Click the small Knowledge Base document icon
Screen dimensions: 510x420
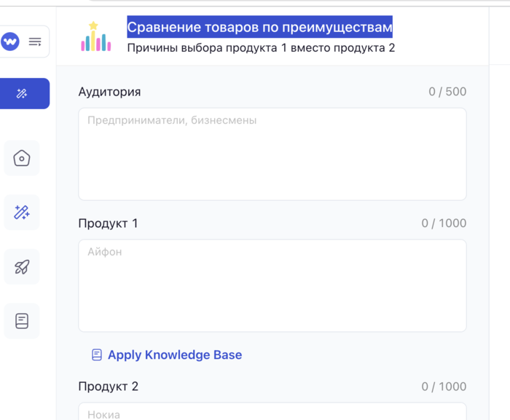pyautogui.click(x=97, y=355)
